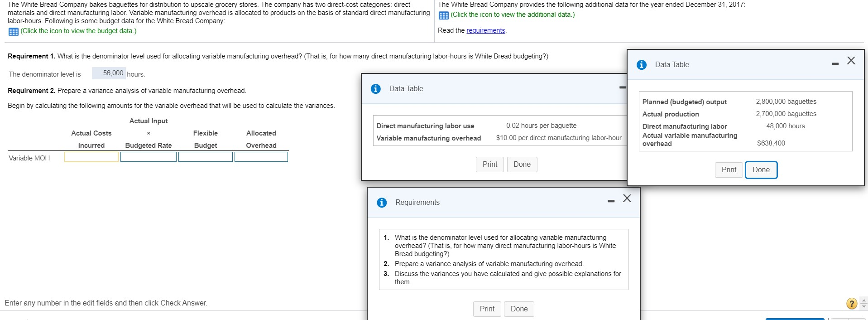
Task: Close the Requirements dialog
Action: click(x=627, y=199)
